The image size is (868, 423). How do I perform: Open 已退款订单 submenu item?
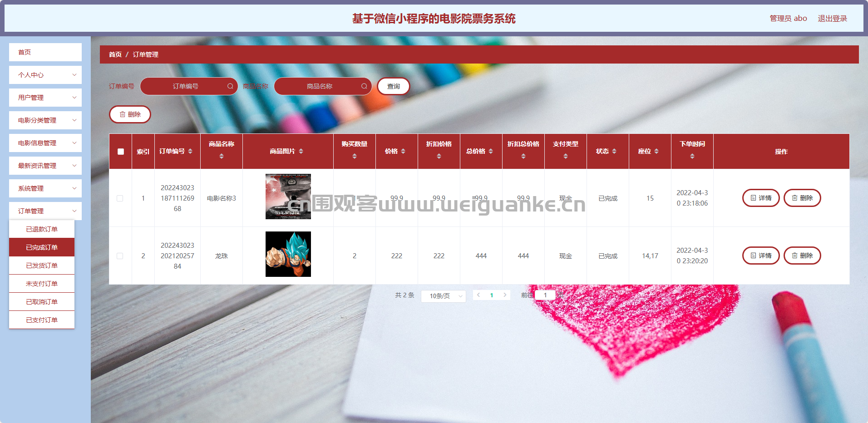coord(42,229)
